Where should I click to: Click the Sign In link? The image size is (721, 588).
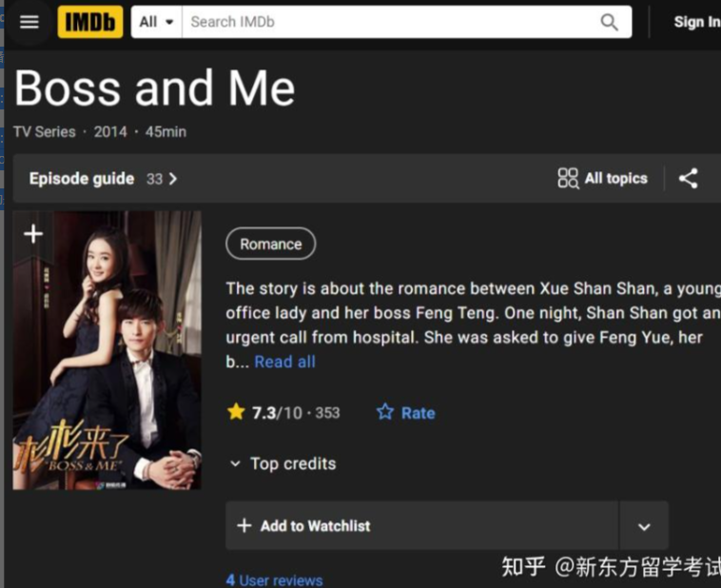696,22
